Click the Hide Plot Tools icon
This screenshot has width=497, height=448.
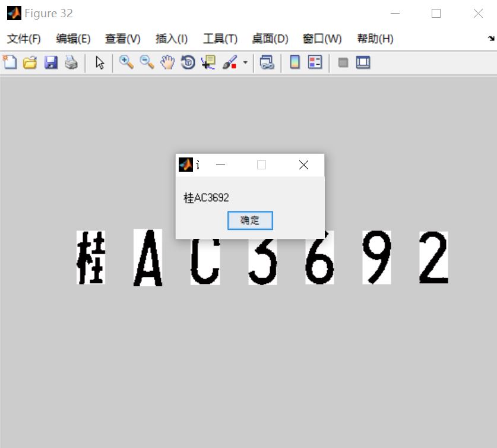(x=343, y=62)
